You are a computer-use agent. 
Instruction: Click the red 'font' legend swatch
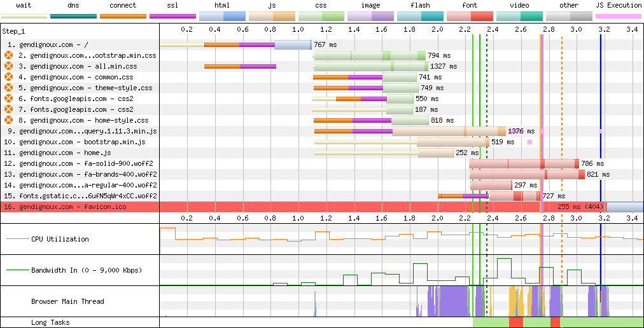coord(470,16)
